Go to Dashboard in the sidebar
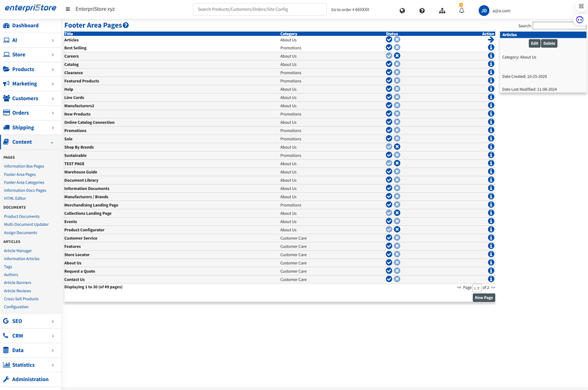 click(25, 26)
